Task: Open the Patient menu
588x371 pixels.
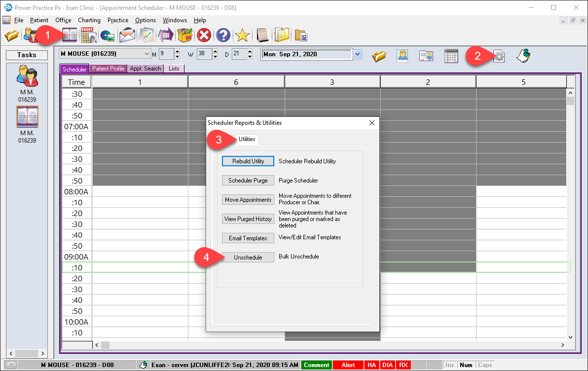Action: pos(39,20)
